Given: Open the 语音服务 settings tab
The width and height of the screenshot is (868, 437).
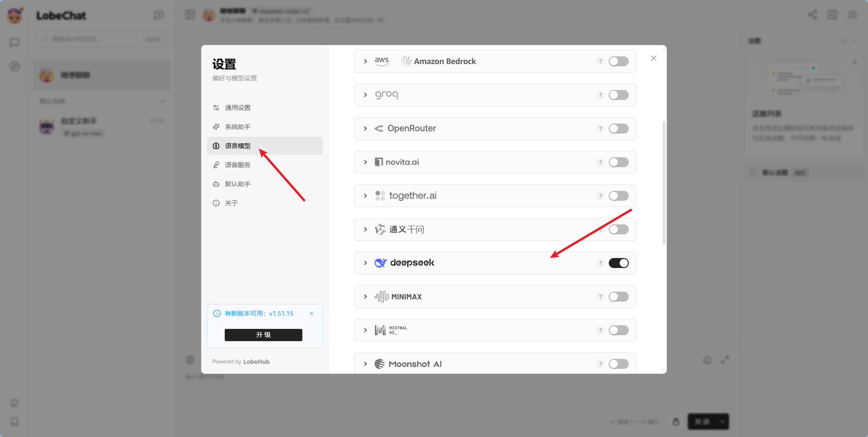Looking at the screenshot, I should click(x=265, y=165).
